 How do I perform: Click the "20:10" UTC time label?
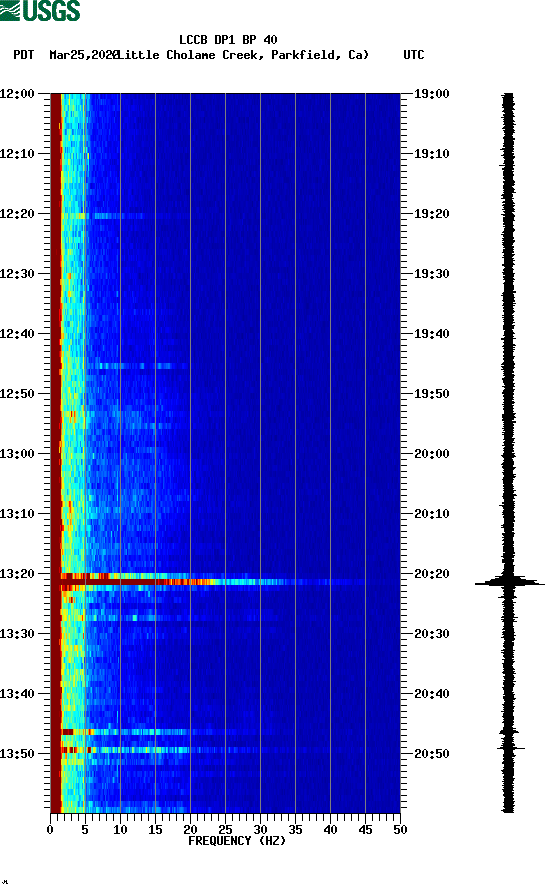tap(431, 514)
